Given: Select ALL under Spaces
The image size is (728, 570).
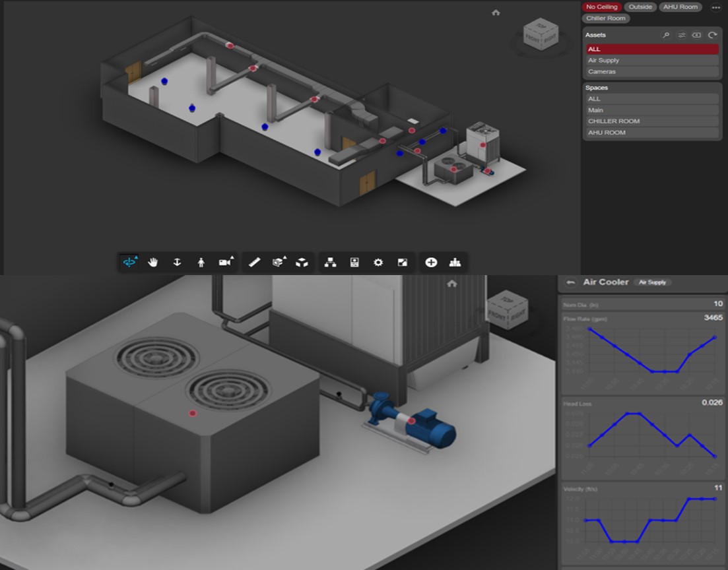Looking at the screenshot, I should click(652, 99).
